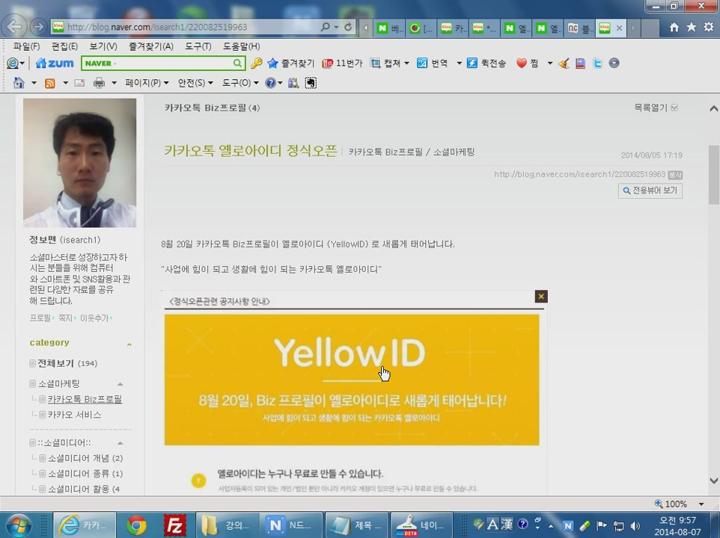Click the Windows Start button
720x538 pixels.
[18, 525]
